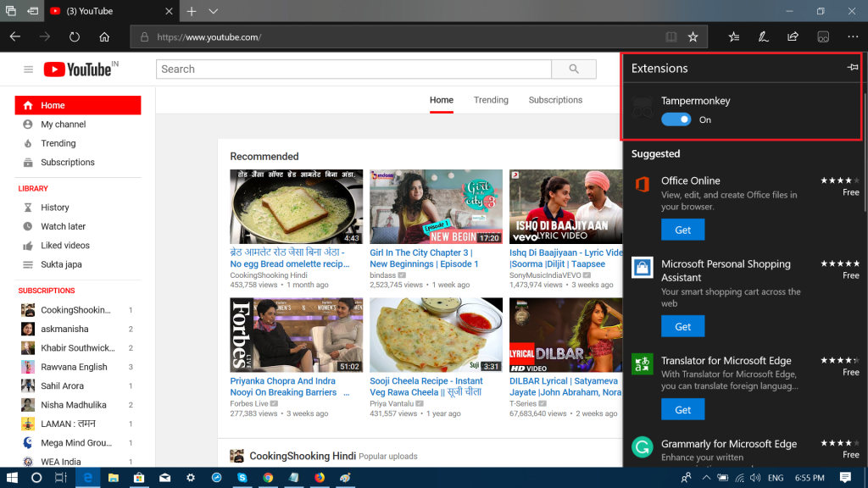Screen dimensions: 868x488
Task: Open Ishq Di Baajiyaan video title
Action: pyautogui.click(x=565, y=258)
